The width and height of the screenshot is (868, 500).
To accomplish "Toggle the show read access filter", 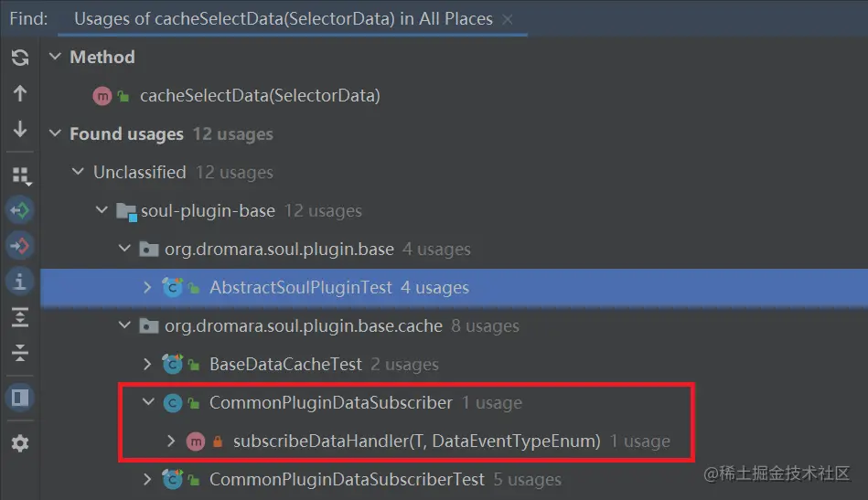I will (x=19, y=209).
